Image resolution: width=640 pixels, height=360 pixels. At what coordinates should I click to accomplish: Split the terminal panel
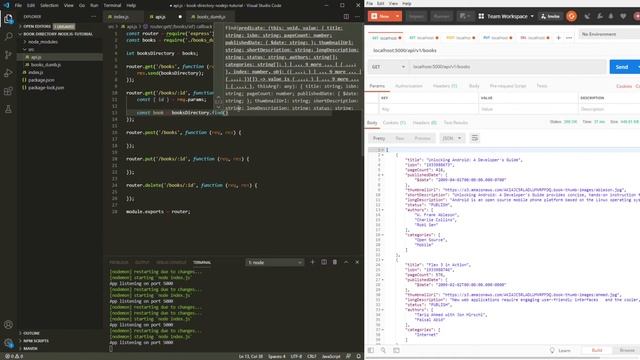coord(324,262)
